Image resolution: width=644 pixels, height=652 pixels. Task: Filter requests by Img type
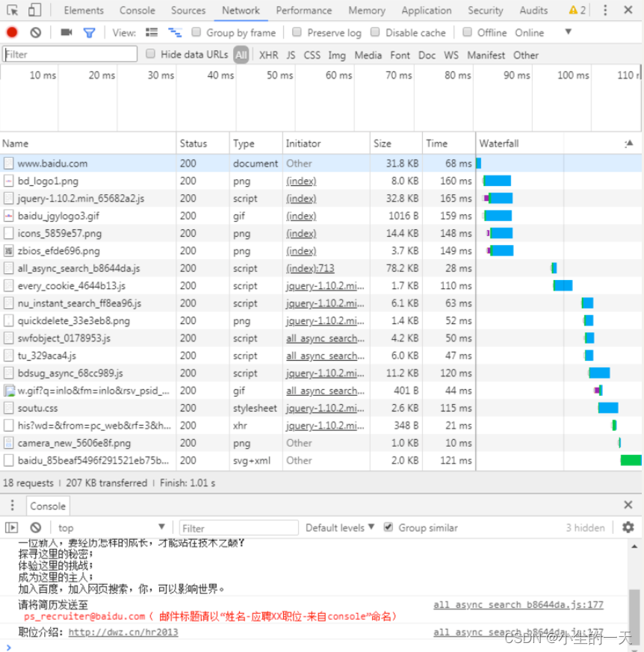(337, 55)
